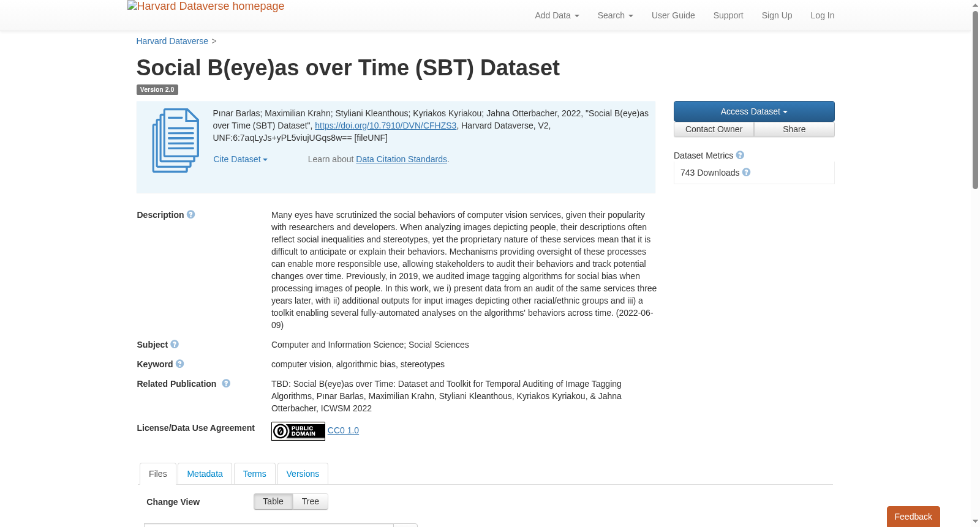This screenshot has width=980, height=527.
Task: Switch to the Versions tab
Action: click(x=303, y=474)
